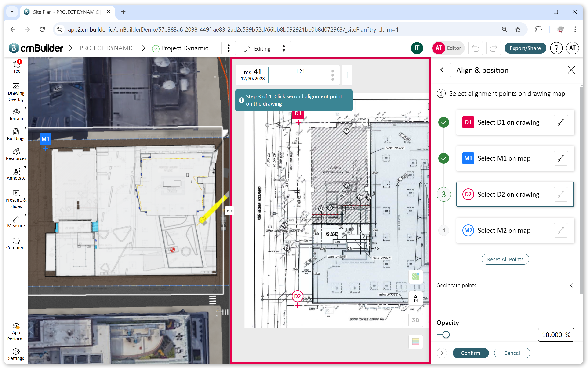Click pick-point icon for D1 row
588x368 pixels.
coord(561,122)
